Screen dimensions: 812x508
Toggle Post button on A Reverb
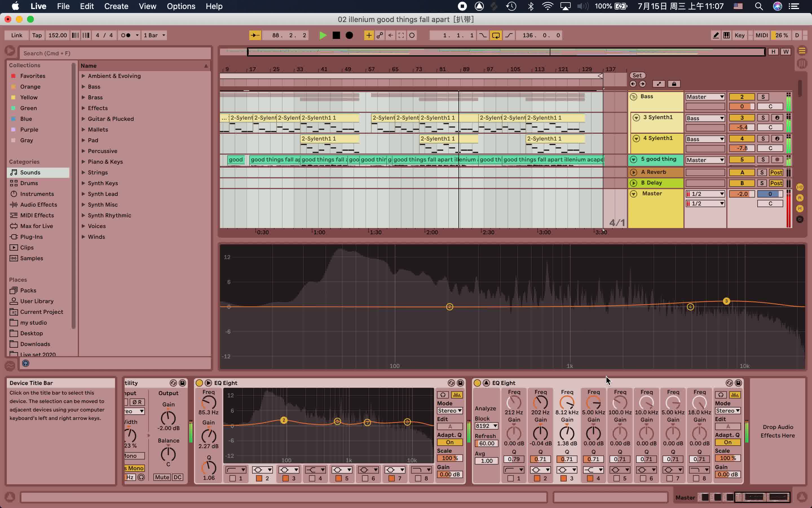[776, 172]
